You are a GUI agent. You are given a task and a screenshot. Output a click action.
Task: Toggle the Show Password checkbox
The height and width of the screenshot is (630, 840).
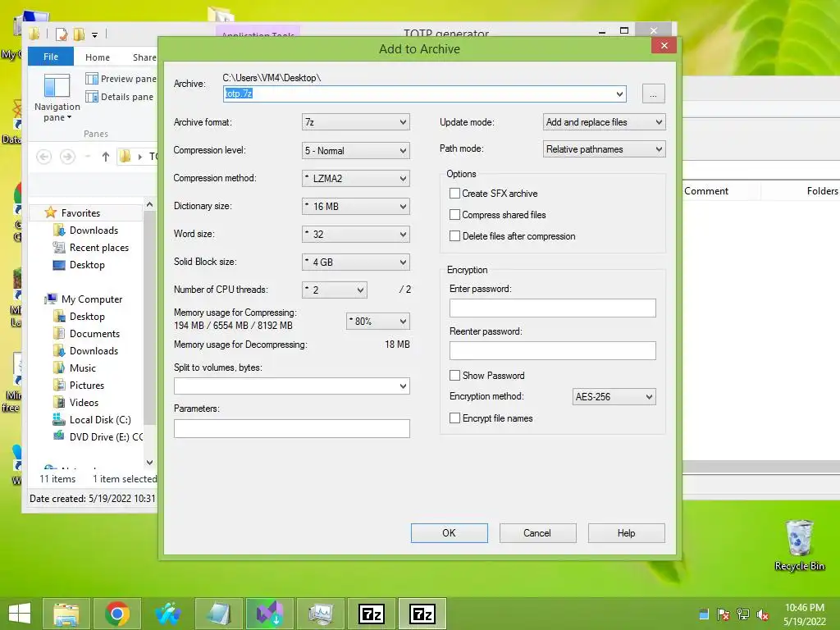454,376
